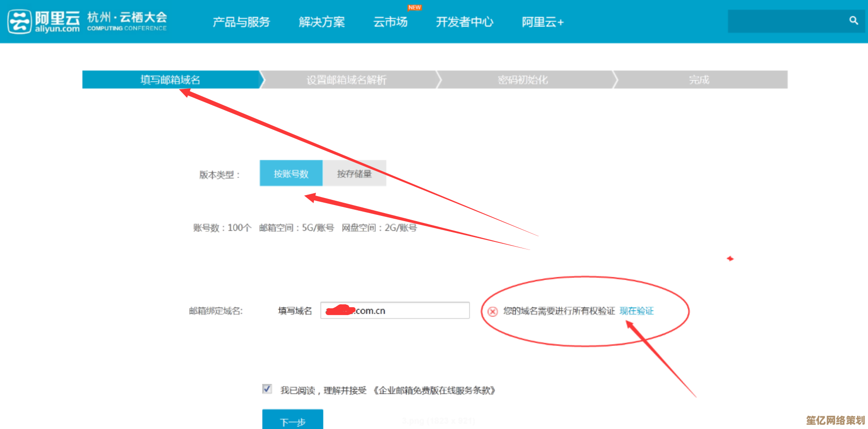Click the red error icon beside domain message
The width and height of the screenshot is (868, 429).
pyautogui.click(x=493, y=311)
